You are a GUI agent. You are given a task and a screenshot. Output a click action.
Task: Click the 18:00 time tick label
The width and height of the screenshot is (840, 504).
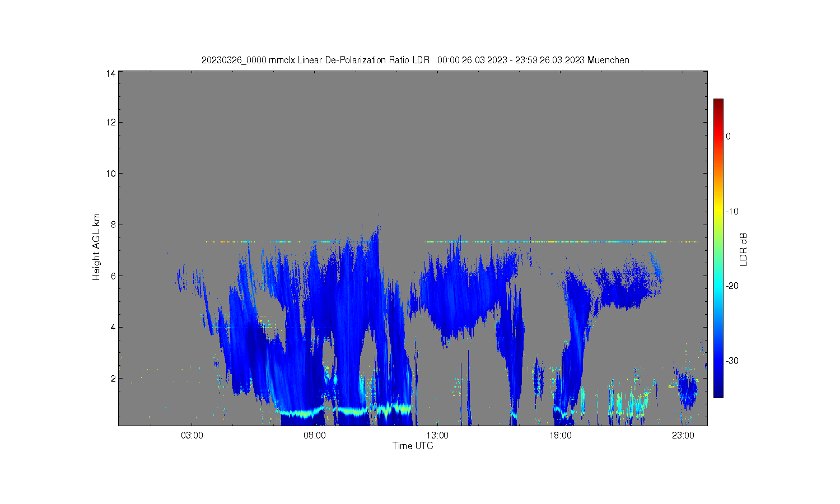pos(560,435)
